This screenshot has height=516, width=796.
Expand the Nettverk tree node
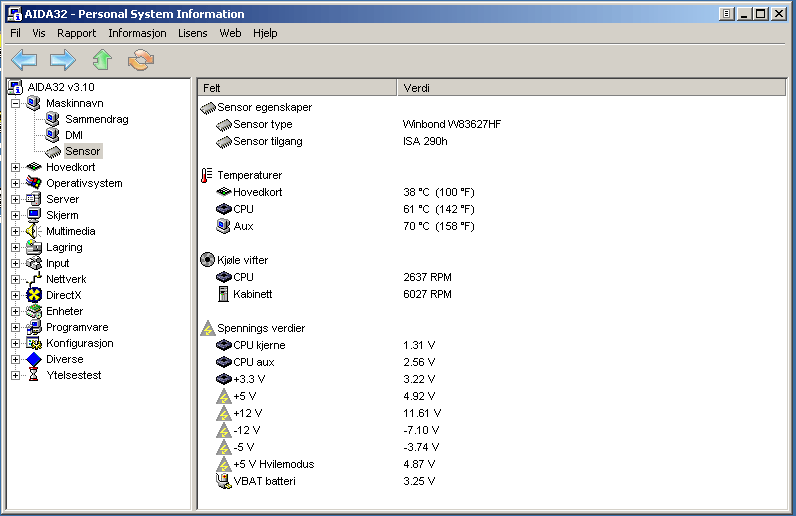15,279
